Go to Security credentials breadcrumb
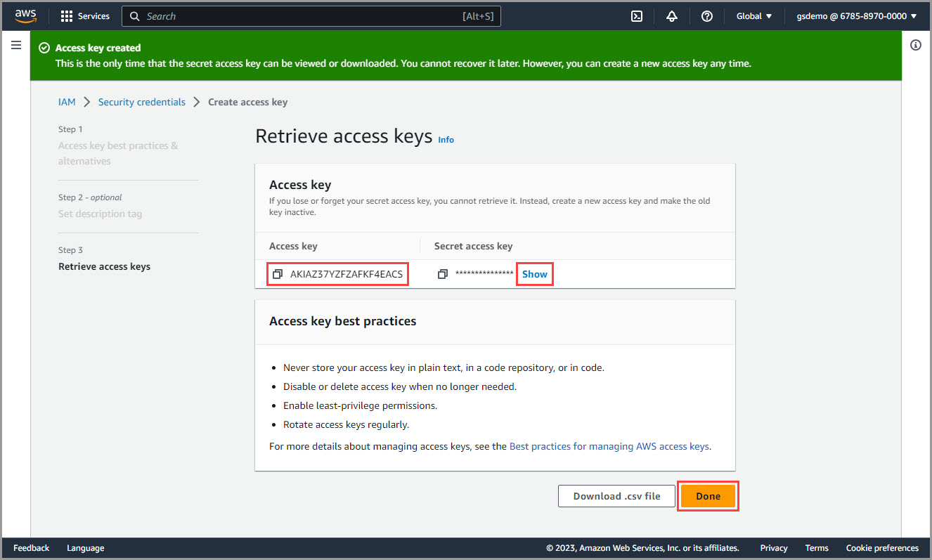The height and width of the screenshot is (560, 932). point(141,102)
